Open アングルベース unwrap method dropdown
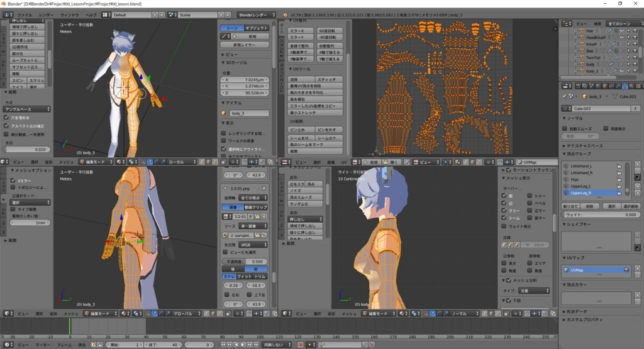 tap(26, 109)
